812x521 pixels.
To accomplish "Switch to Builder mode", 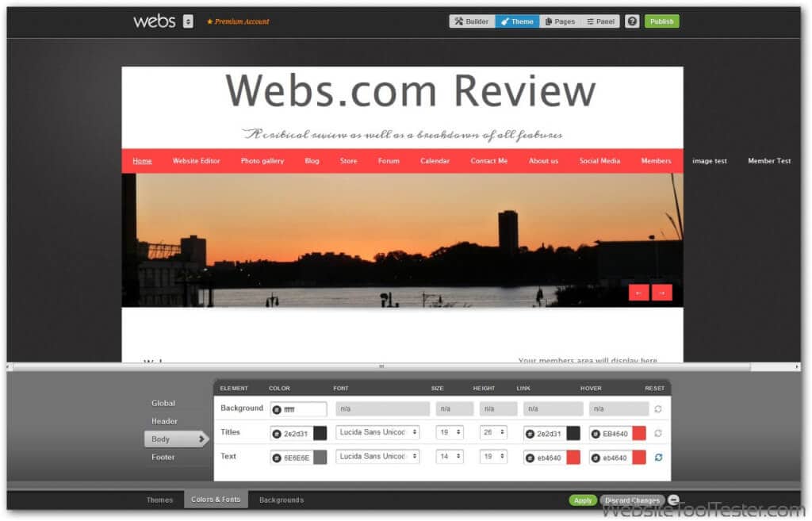I will (472, 21).
